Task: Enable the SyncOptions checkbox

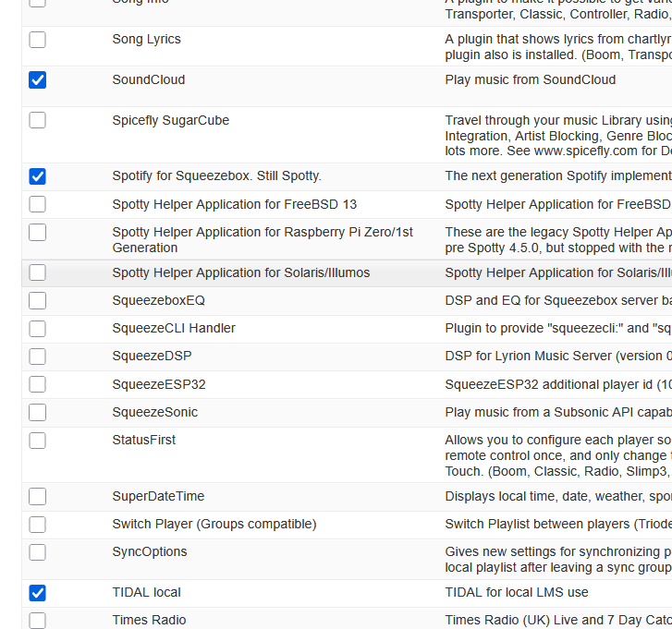Action: coord(37,552)
